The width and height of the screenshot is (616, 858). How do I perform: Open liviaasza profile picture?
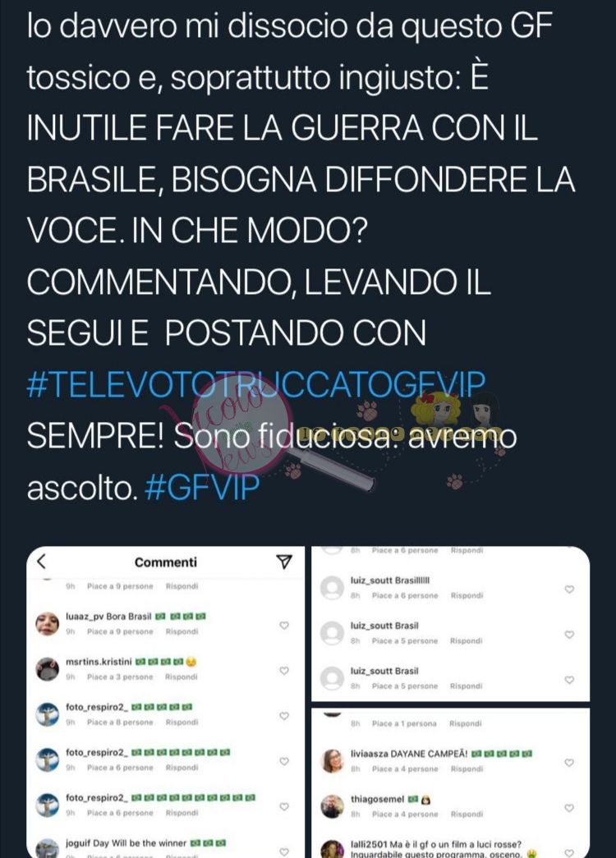(x=332, y=761)
